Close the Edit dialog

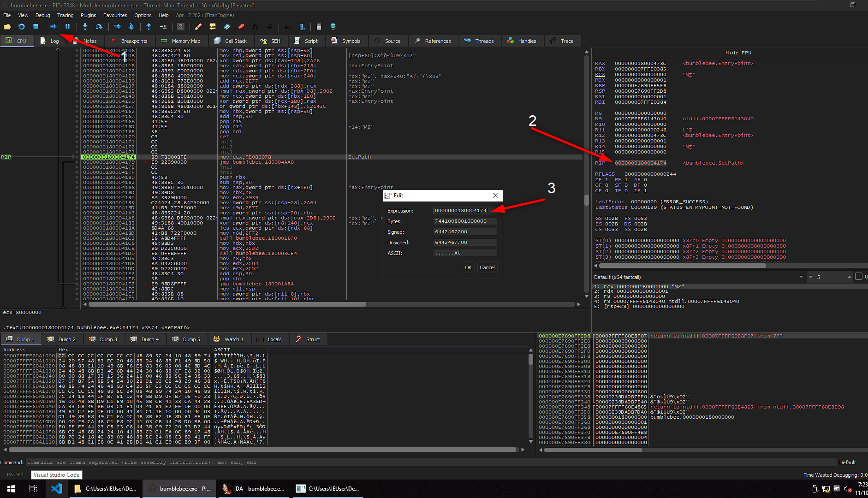click(496, 196)
